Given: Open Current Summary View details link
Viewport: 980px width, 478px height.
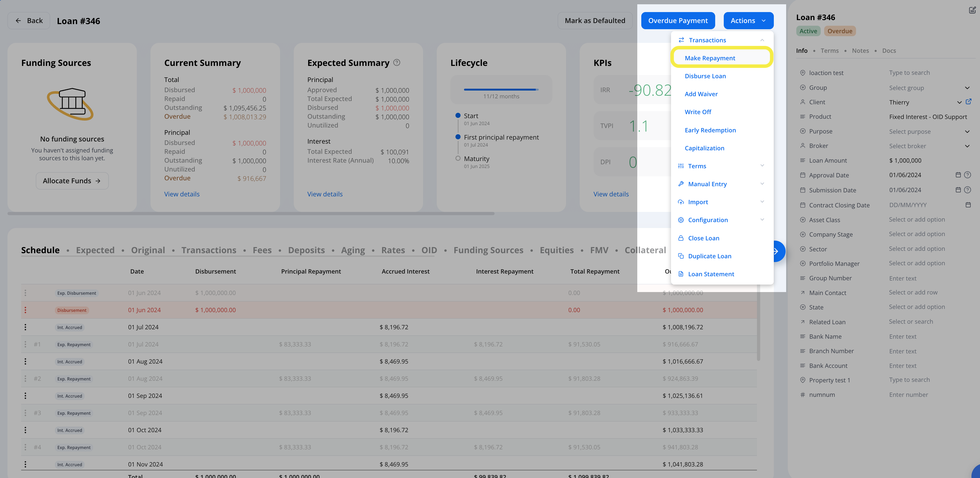Looking at the screenshot, I should pos(182,194).
